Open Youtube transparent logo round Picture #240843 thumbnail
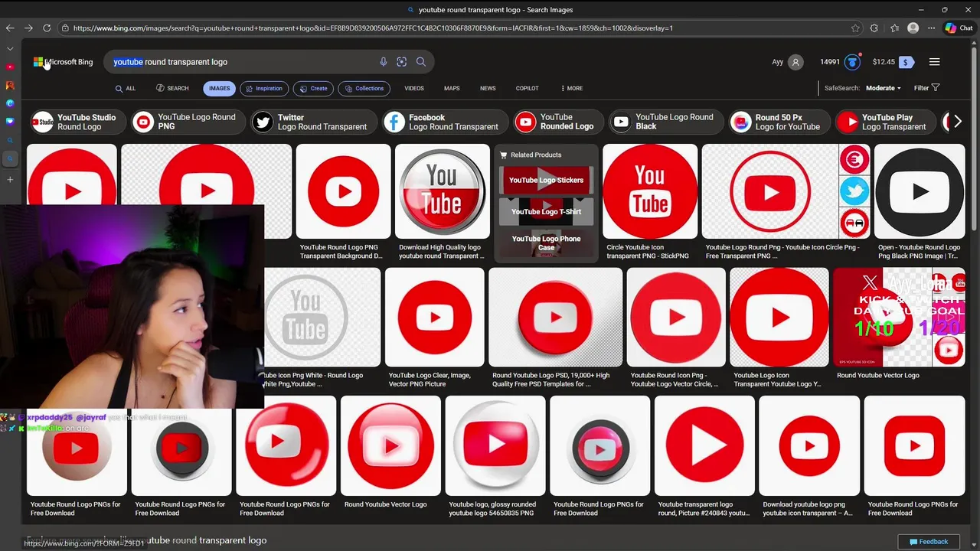 704,445
